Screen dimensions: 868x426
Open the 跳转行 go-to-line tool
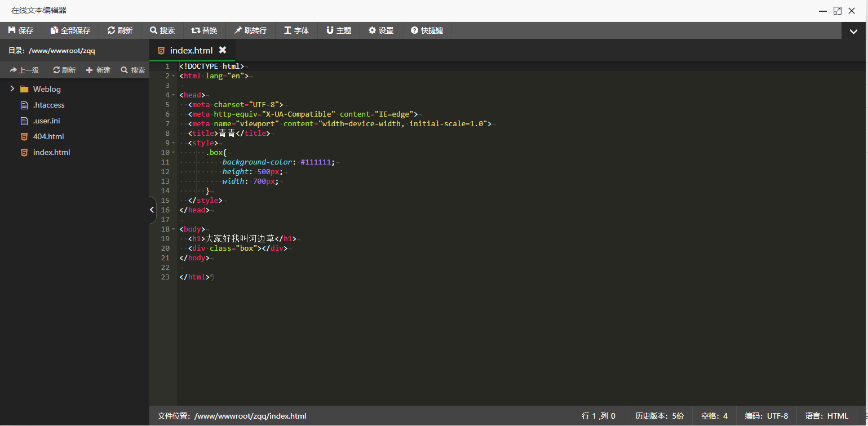click(251, 30)
